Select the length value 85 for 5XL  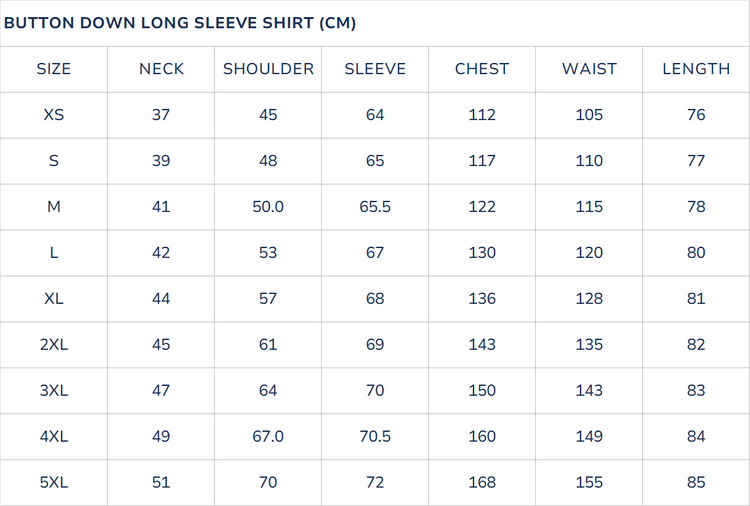point(696,482)
